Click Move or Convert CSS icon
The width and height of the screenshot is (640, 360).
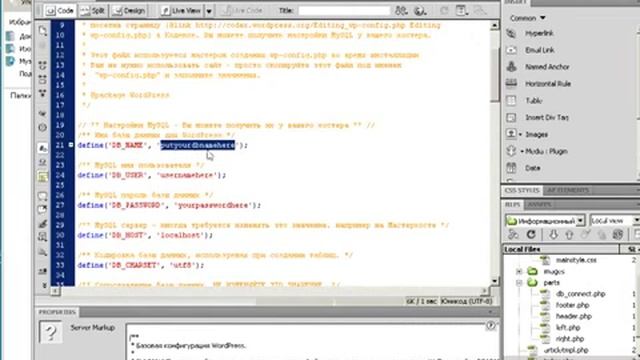(x=42, y=252)
